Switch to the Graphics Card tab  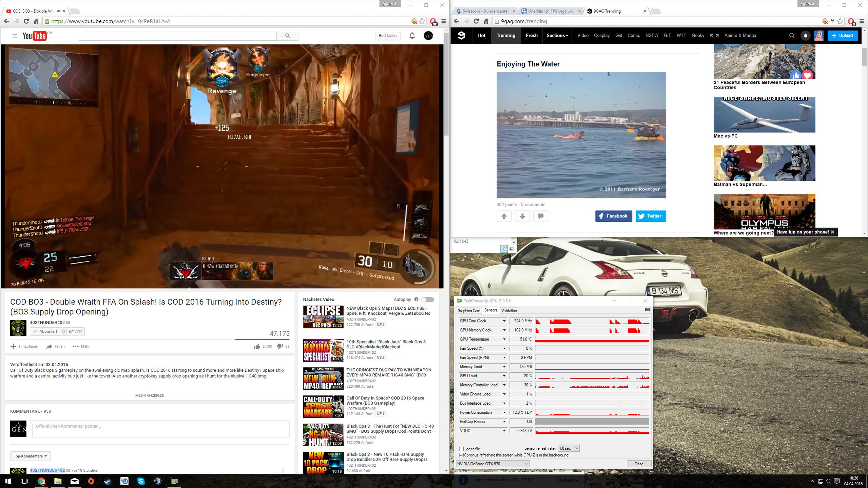pyautogui.click(x=469, y=311)
